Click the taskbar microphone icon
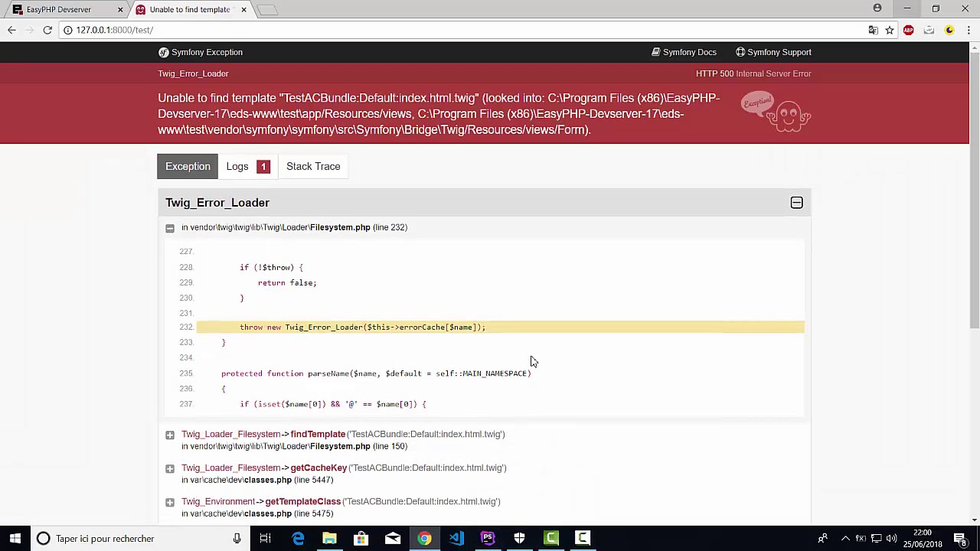The image size is (980, 551). [x=237, y=539]
